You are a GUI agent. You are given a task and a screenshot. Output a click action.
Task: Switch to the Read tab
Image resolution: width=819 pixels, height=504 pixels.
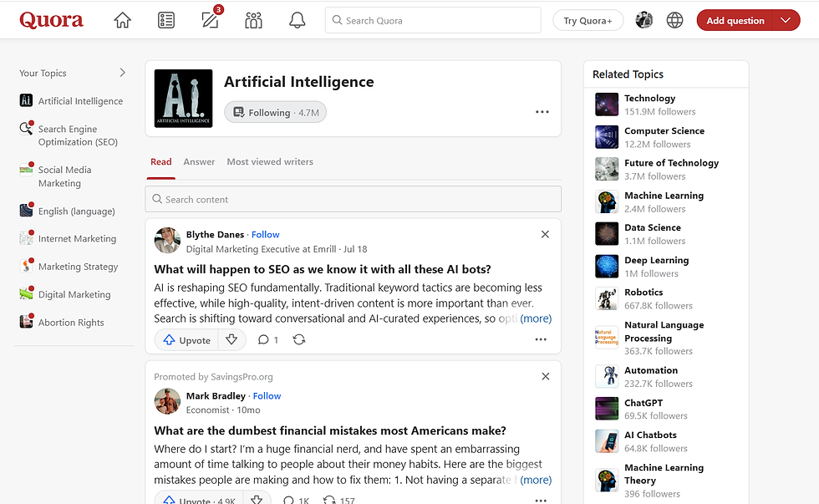click(160, 162)
